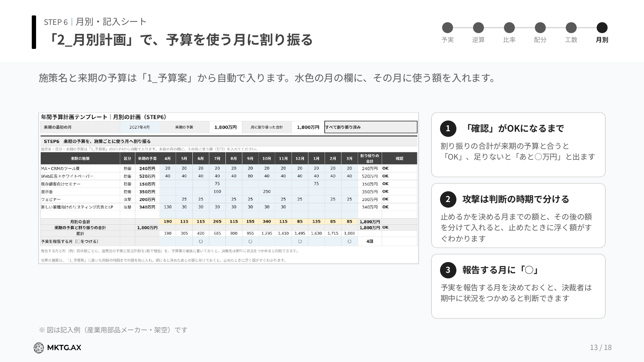Click the number 3 badge on the third card

(448, 270)
